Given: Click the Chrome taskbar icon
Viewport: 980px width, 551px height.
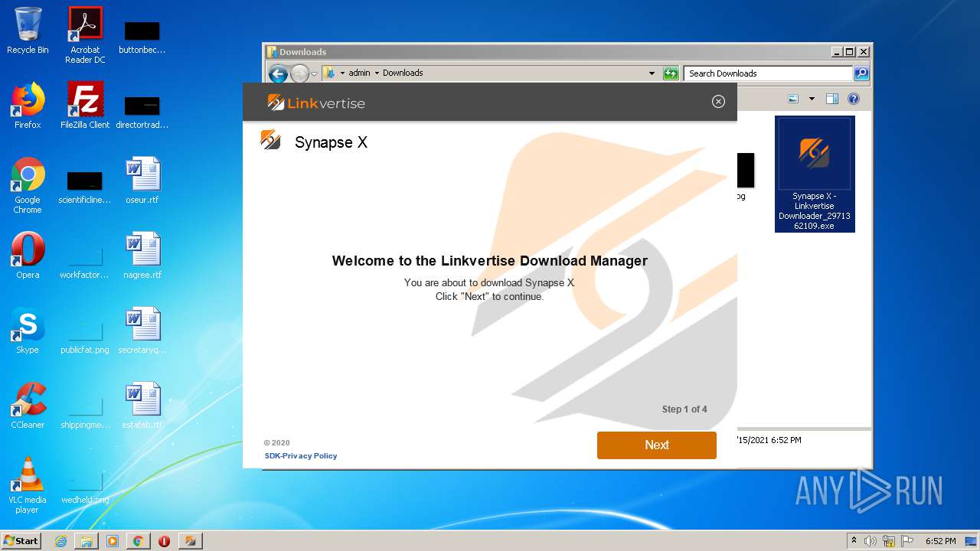Looking at the screenshot, I should 139,541.
